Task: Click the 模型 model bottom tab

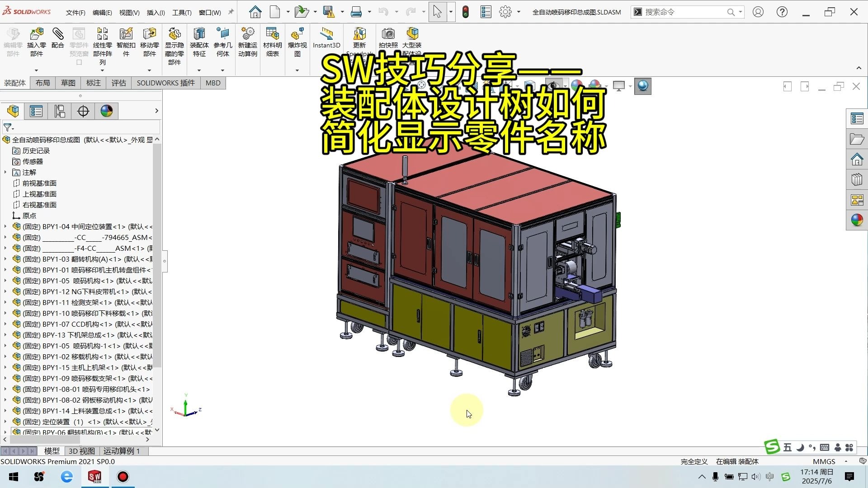Action: coord(52,451)
